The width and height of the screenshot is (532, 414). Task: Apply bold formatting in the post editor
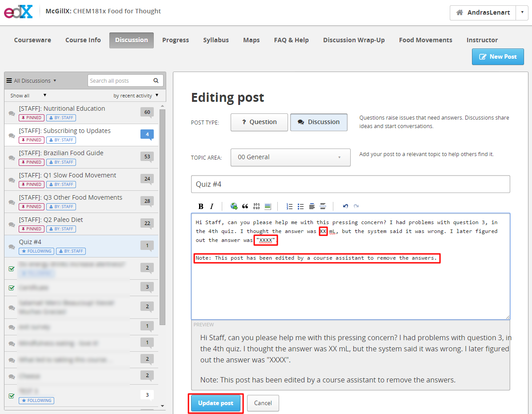click(x=201, y=206)
